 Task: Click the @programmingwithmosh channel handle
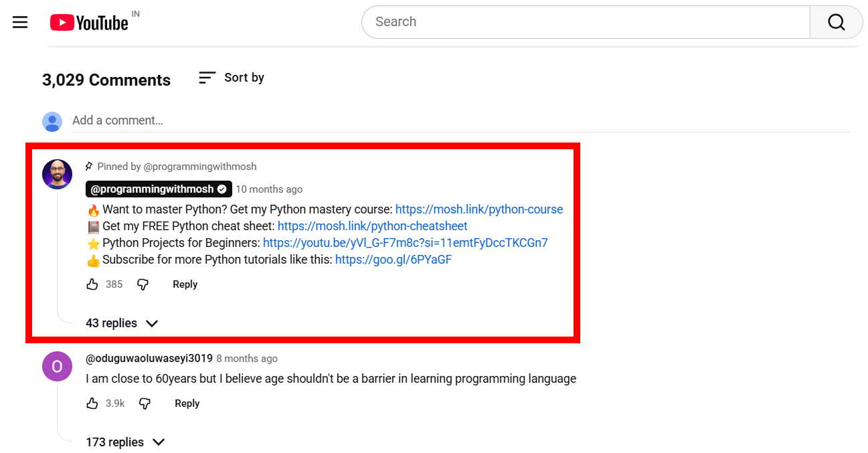point(152,189)
